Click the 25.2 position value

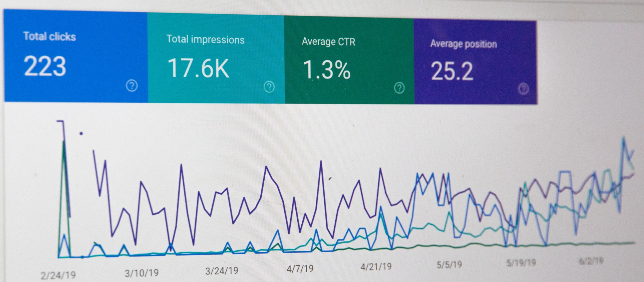[x=452, y=72]
